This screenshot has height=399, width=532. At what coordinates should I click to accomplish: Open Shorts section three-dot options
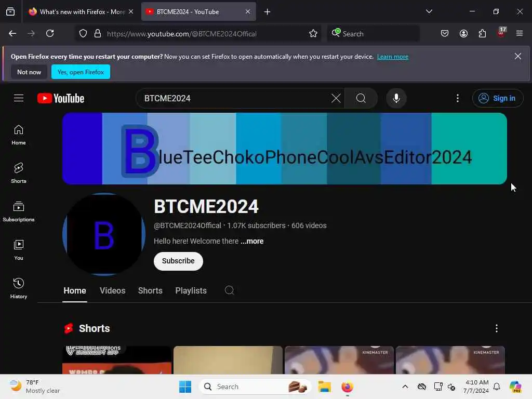pos(496,328)
